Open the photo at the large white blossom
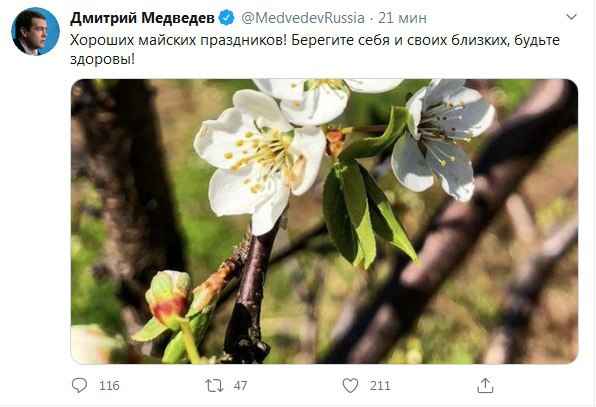Viewport: 596px width, 407px height. pyautogui.click(x=260, y=162)
